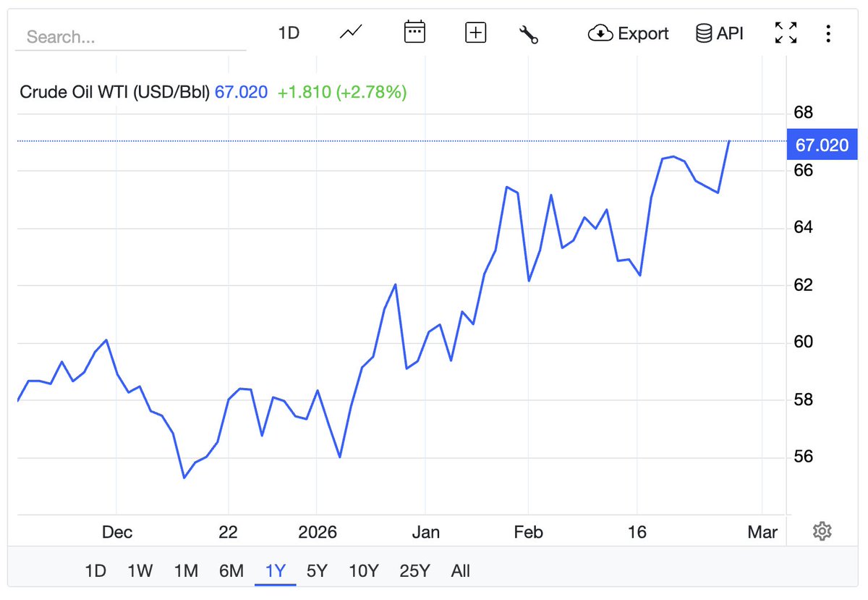Click the Crude Oil WTI (USD/Bbl) label
868x600 pixels.
114,93
